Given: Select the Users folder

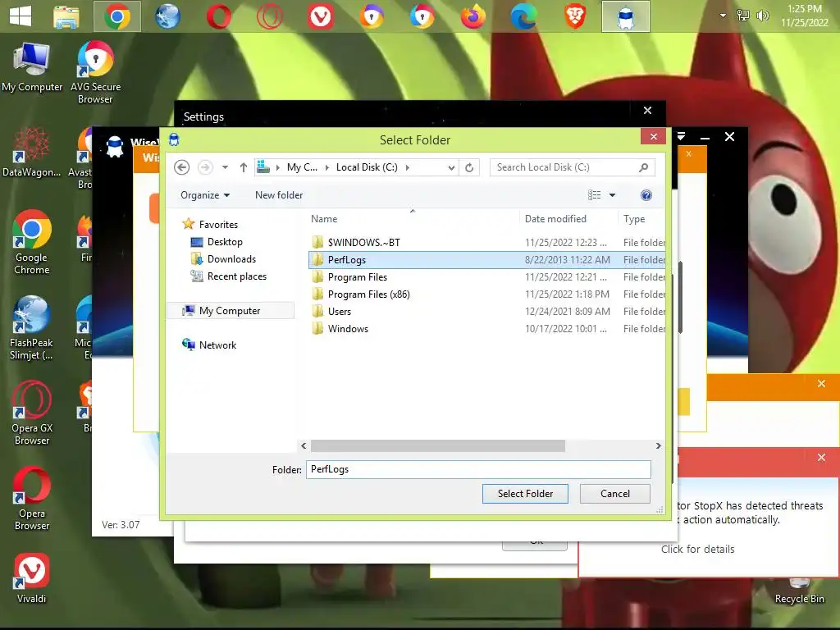Looking at the screenshot, I should (339, 311).
